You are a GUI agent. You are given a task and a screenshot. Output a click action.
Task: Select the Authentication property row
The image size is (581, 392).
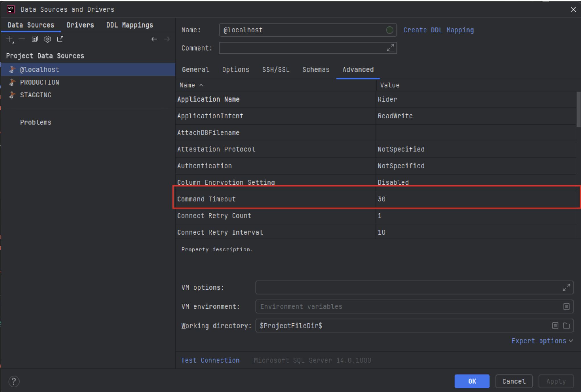click(276, 166)
